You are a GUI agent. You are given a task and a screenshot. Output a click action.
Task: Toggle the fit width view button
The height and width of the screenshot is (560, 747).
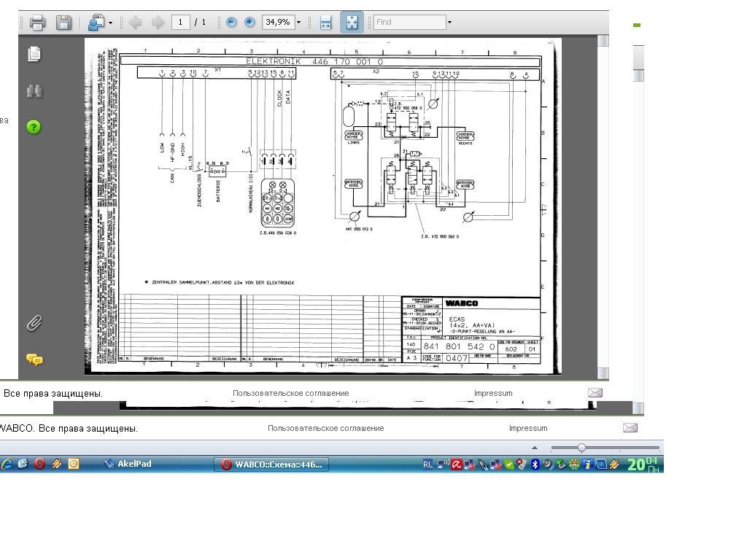(x=325, y=23)
